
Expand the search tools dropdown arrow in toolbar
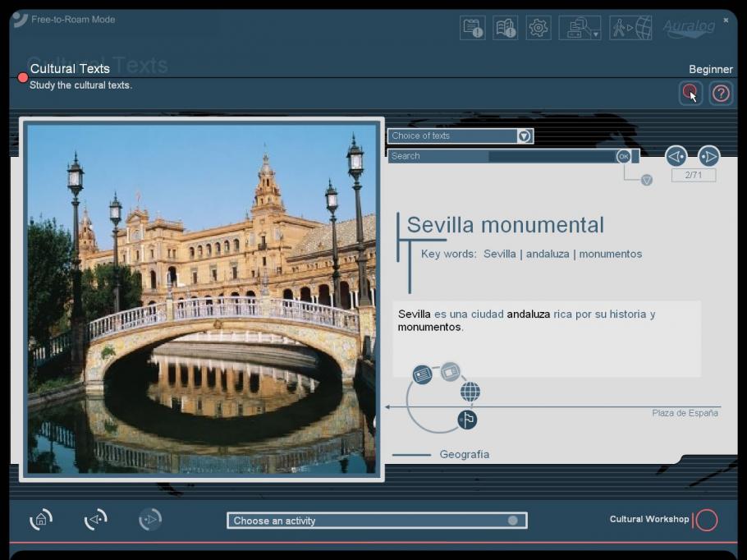point(594,34)
